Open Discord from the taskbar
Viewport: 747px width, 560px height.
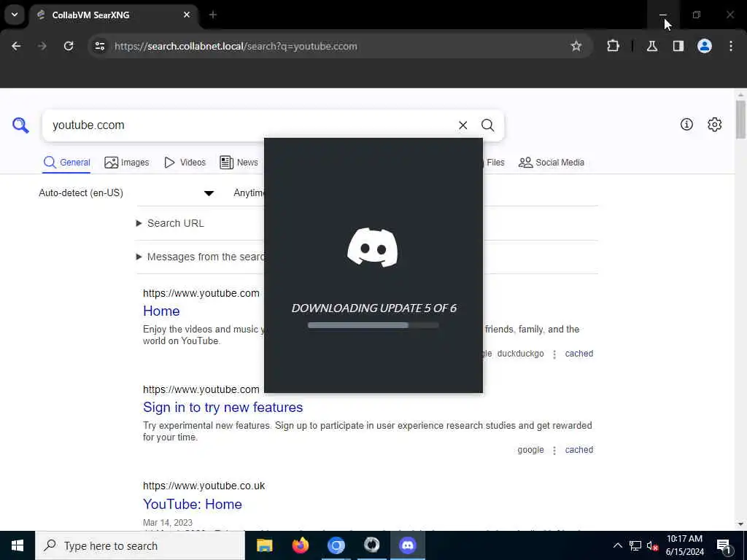408,545
